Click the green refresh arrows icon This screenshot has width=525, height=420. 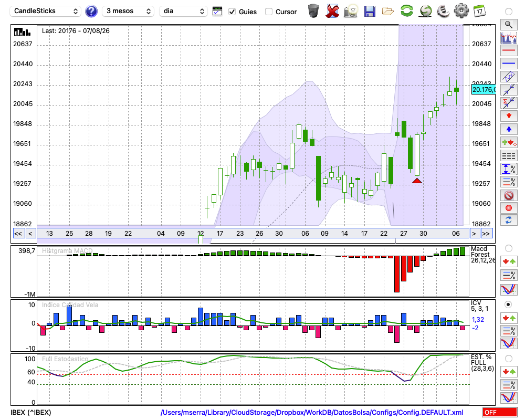pos(407,11)
